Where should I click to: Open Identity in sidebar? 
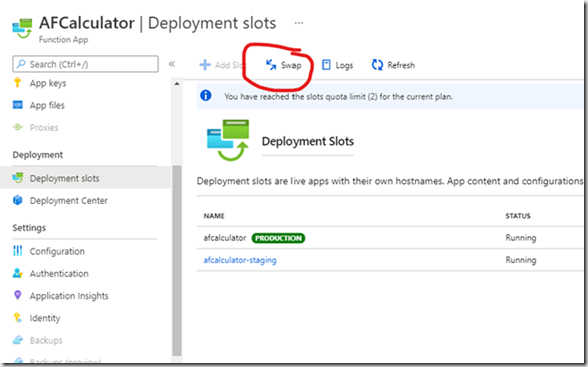point(45,318)
